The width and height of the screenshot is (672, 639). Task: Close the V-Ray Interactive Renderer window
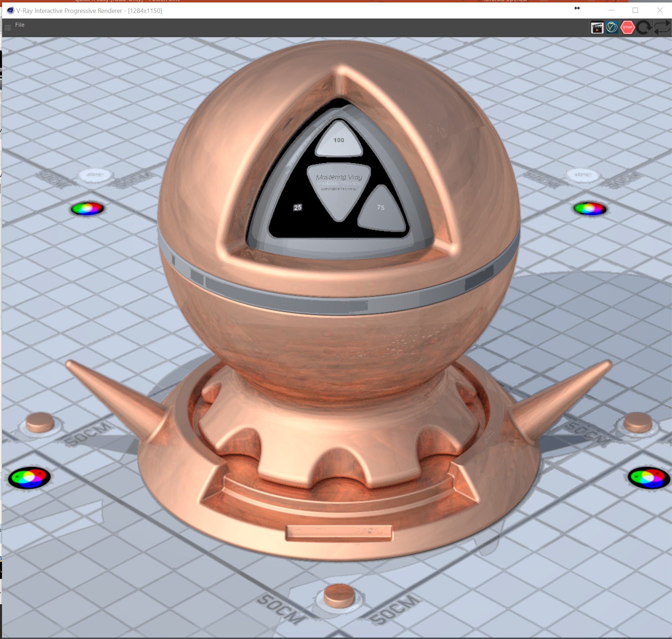[x=659, y=10]
